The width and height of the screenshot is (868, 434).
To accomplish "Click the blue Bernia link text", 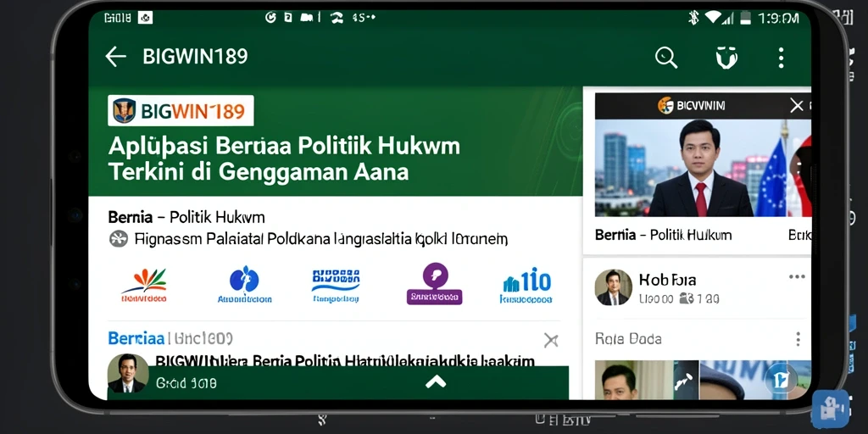I will (136, 338).
